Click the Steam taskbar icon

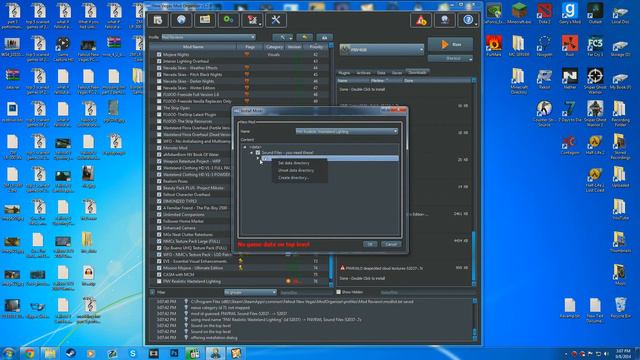pyautogui.click(x=70, y=353)
